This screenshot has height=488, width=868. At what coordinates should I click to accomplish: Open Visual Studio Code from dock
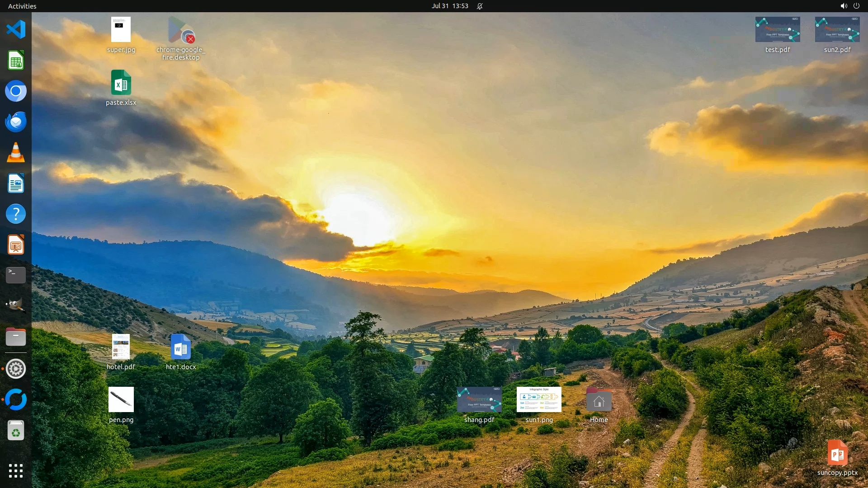[x=16, y=30]
